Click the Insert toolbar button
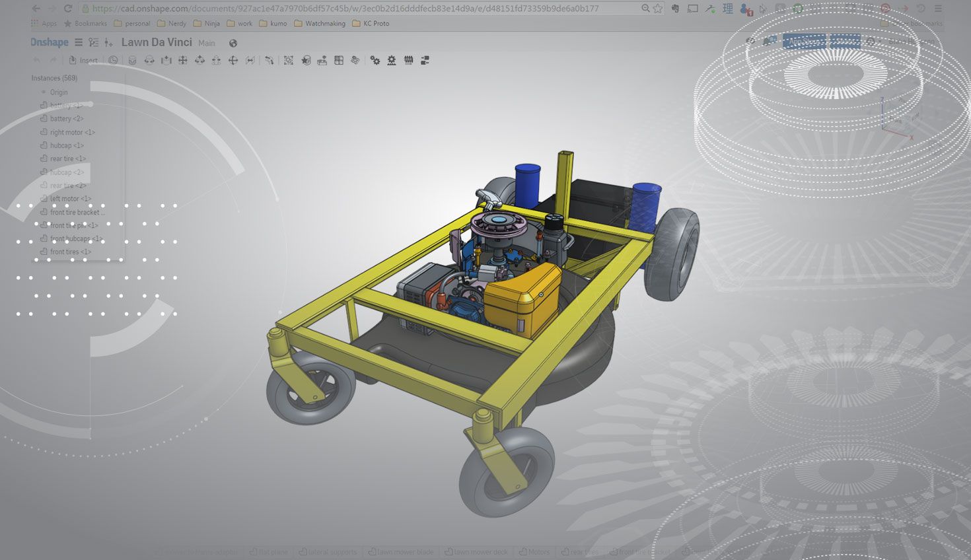The height and width of the screenshot is (560, 971). [83, 60]
